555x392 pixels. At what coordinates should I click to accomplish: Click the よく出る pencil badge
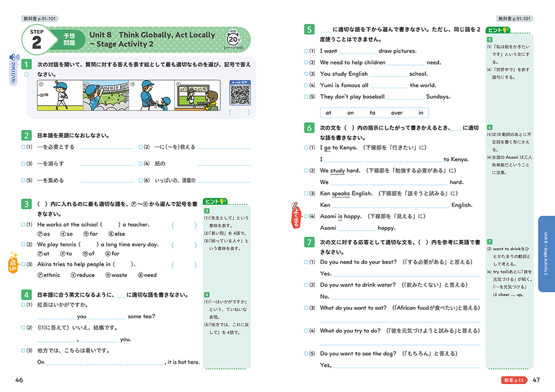click(x=295, y=213)
